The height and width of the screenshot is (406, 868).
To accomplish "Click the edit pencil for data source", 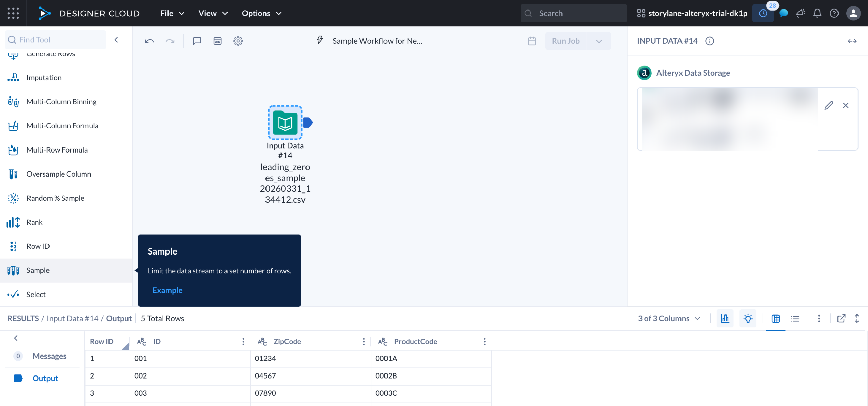I will tap(829, 105).
